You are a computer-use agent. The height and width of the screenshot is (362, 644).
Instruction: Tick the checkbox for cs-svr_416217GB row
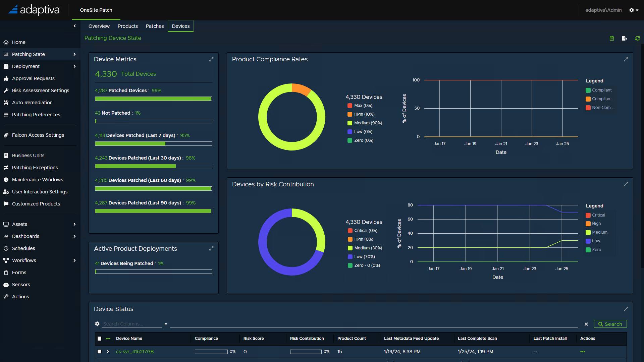click(99, 352)
